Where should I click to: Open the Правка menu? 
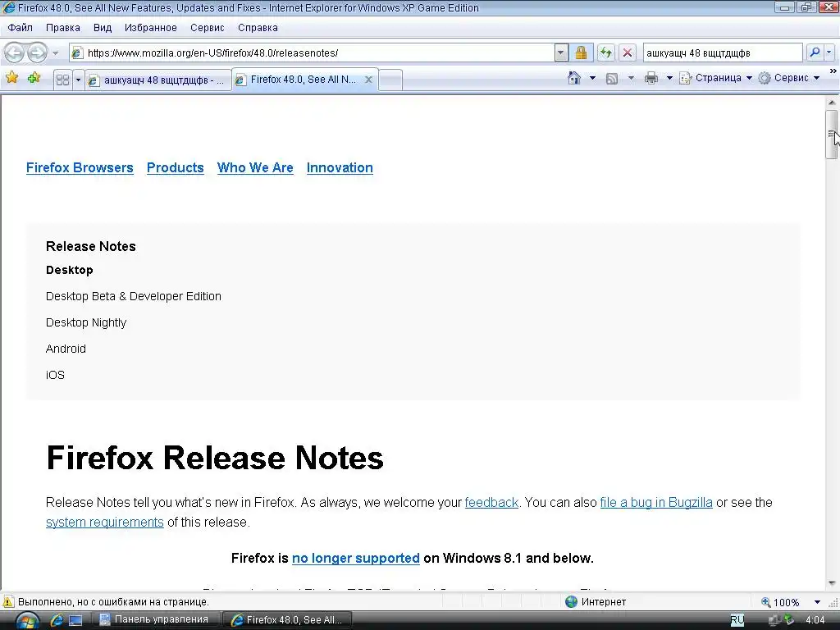[62, 27]
